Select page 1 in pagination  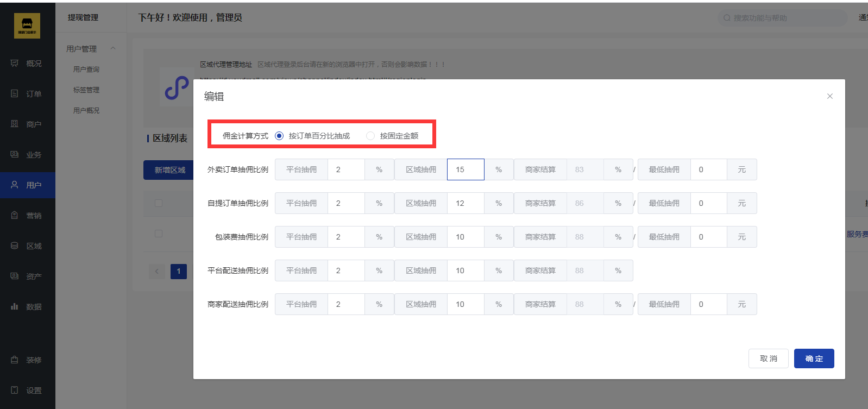pyautogui.click(x=179, y=272)
